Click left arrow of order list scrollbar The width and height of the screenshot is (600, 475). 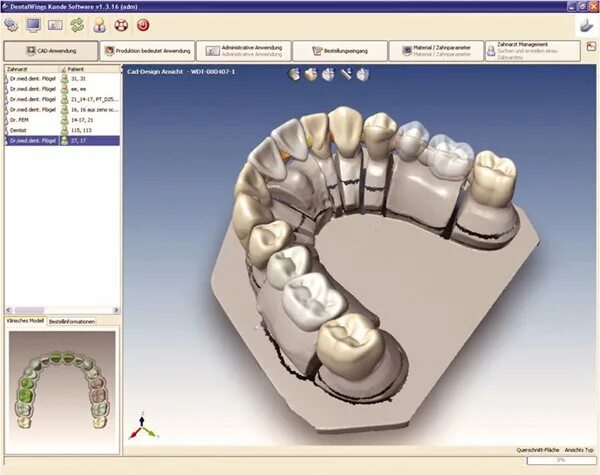tap(9, 310)
